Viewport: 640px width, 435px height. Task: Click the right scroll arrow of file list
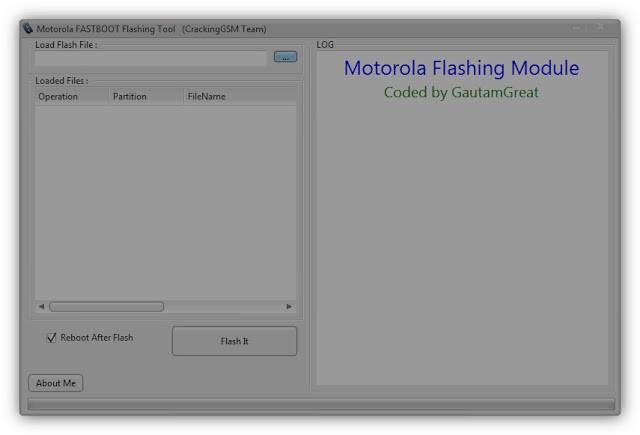(289, 306)
